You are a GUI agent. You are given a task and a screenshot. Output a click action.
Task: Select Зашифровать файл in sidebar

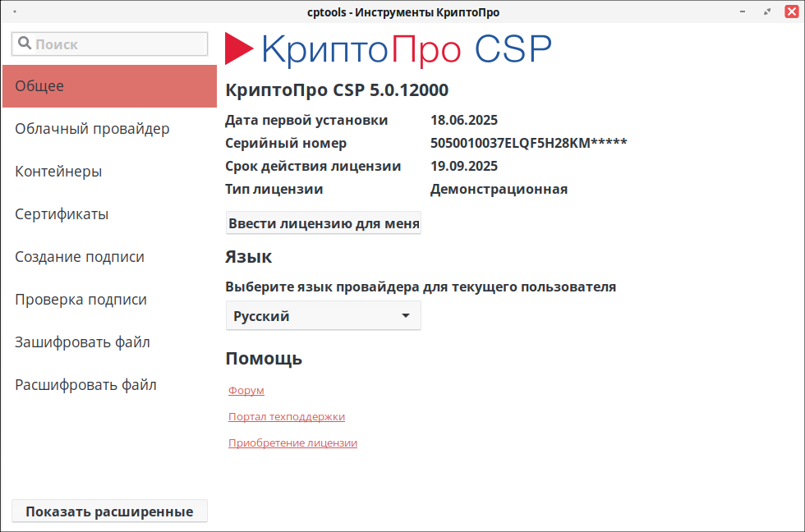pyautogui.click(x=109, y=342)
